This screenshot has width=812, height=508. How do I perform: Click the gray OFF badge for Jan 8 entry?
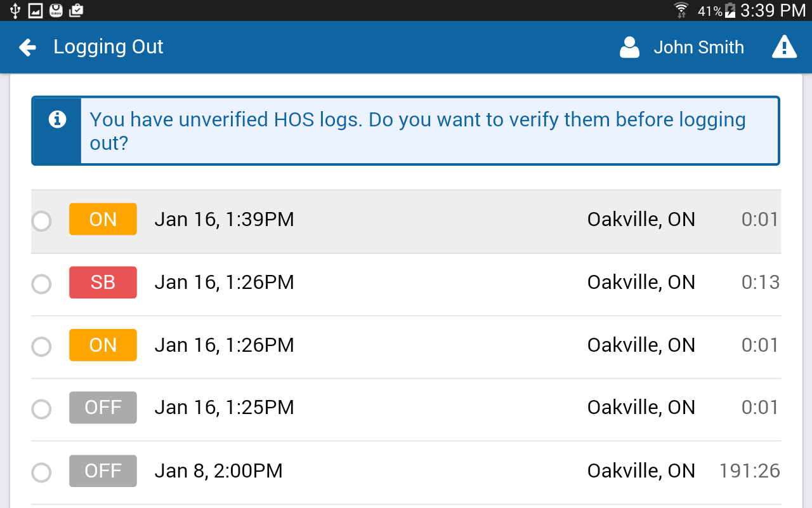103,471
